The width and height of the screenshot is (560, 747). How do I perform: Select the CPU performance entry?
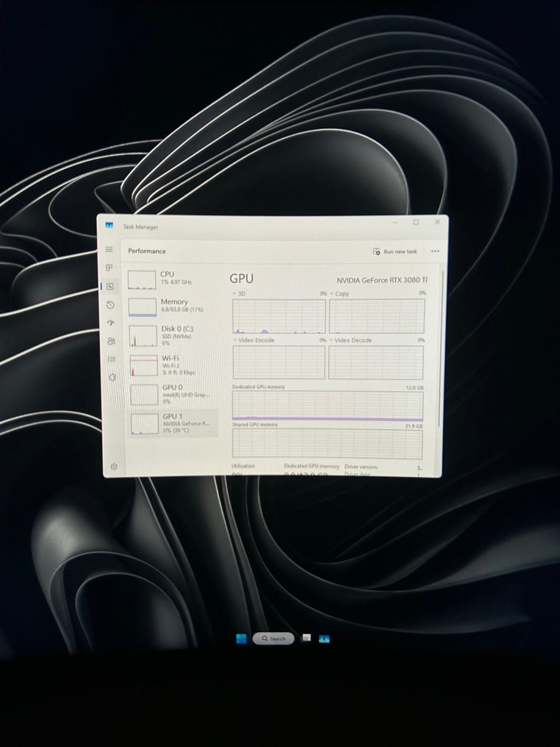(x=172, y=279)
